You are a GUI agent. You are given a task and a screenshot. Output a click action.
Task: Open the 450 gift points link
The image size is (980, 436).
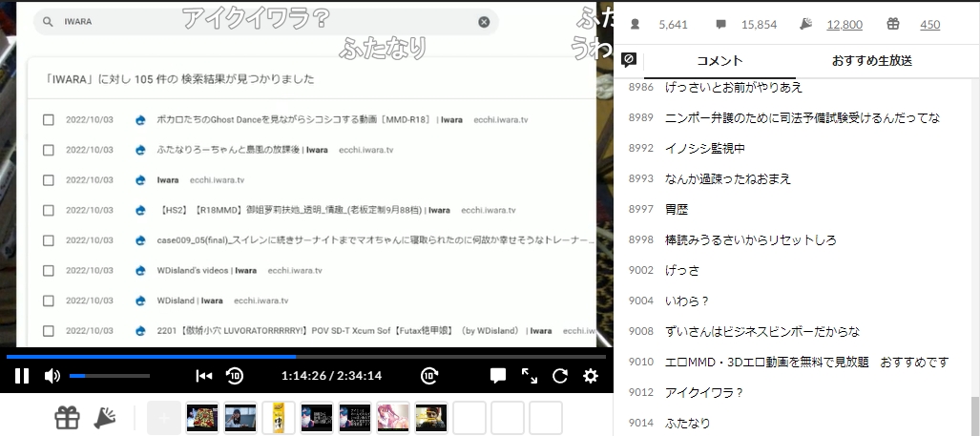pyautogui.click(x=929, y=25)
